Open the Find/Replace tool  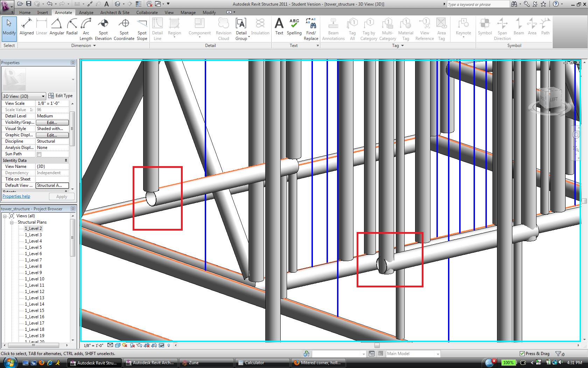pos(311,29)
